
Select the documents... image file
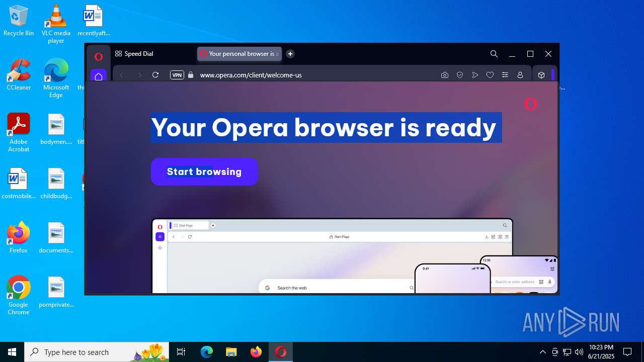pyautogui.click(x=56, y=238)
